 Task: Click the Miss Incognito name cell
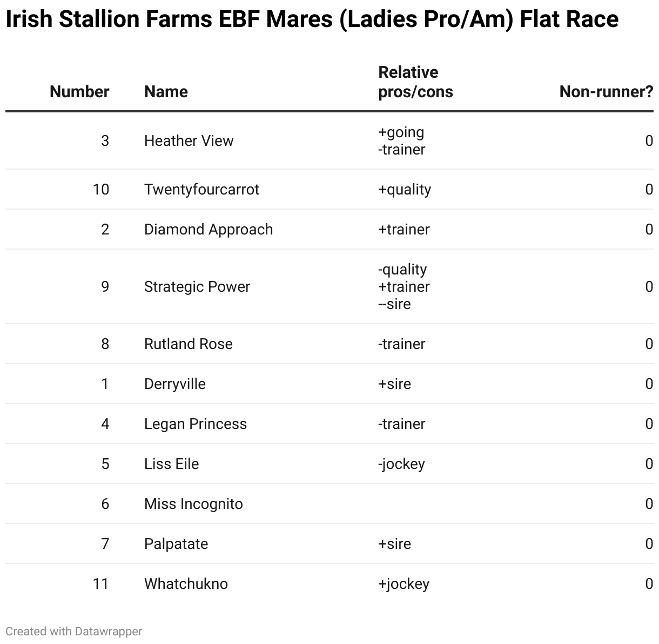[193, 504]
